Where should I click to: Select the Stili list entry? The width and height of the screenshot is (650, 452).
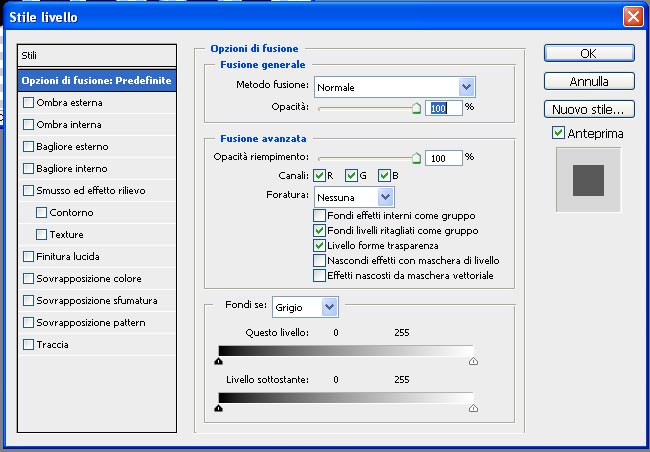coord(97,56)
